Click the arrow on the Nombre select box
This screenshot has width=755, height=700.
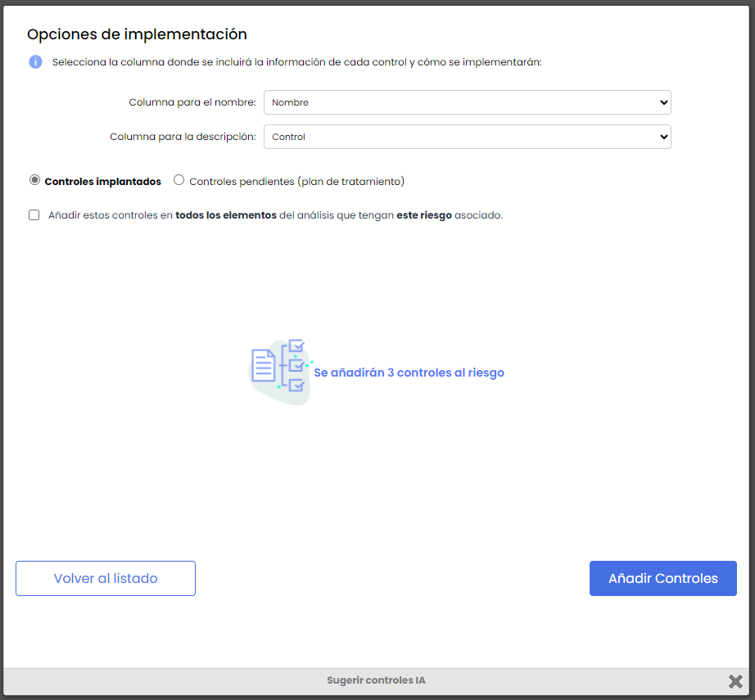coord(662,102)
